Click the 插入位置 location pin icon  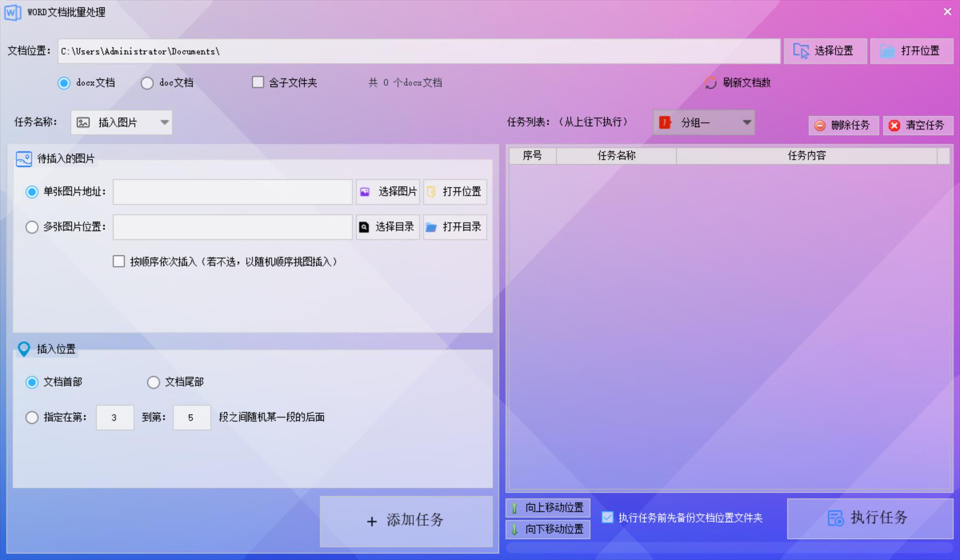(x=24, y=349)
